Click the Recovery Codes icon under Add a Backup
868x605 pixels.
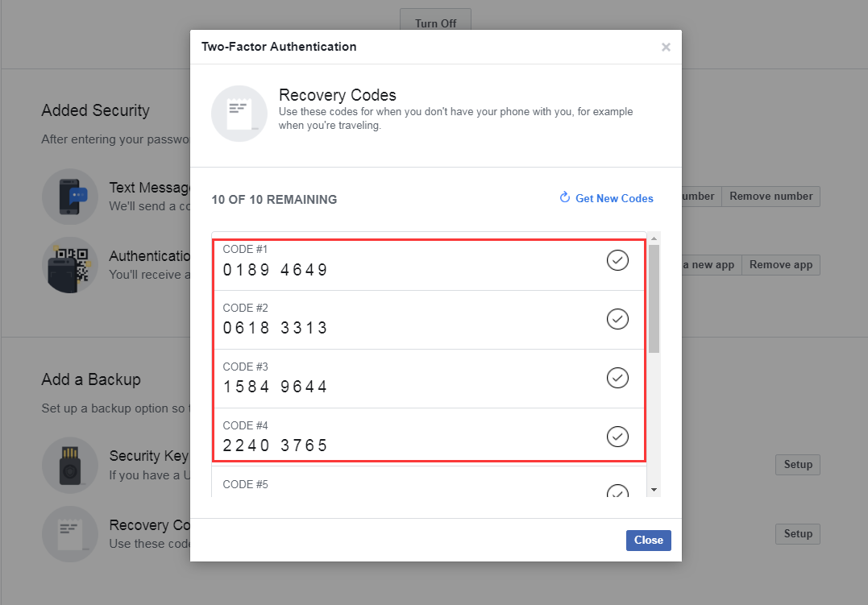point(70,534)
